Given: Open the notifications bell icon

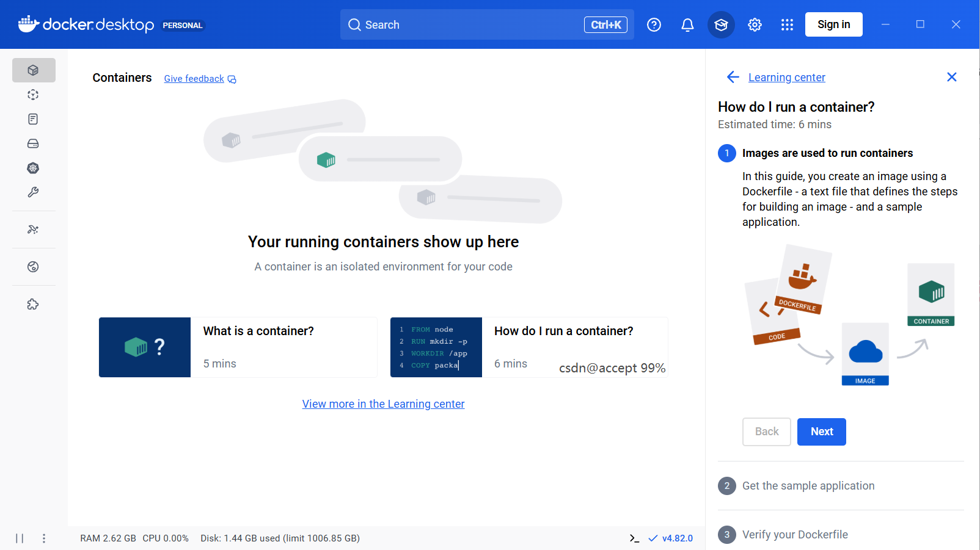Looking at the screenshot, I should (x=687, y=24).
